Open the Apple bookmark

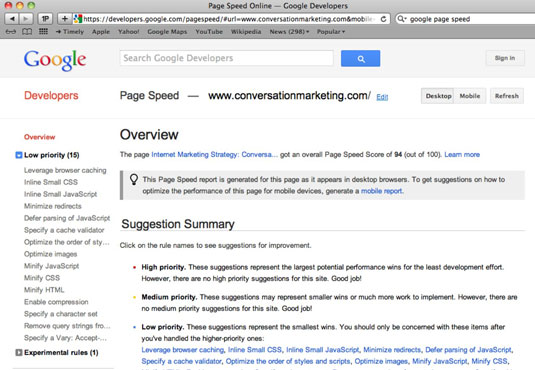coord(101,32)
